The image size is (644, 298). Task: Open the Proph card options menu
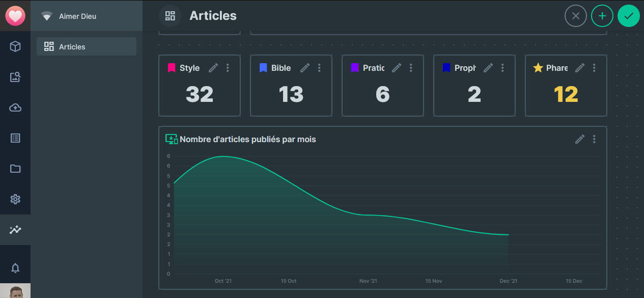pyautogui.click(x=502, y=68)
